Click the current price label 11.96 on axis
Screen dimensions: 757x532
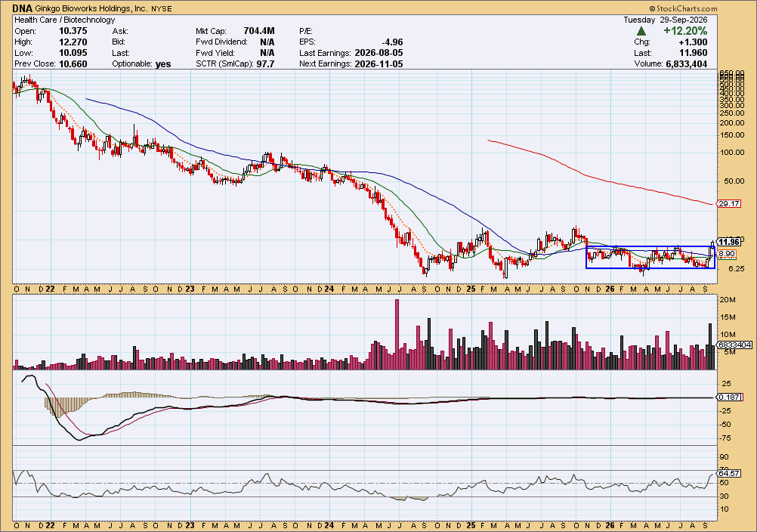tap(729, 242)
